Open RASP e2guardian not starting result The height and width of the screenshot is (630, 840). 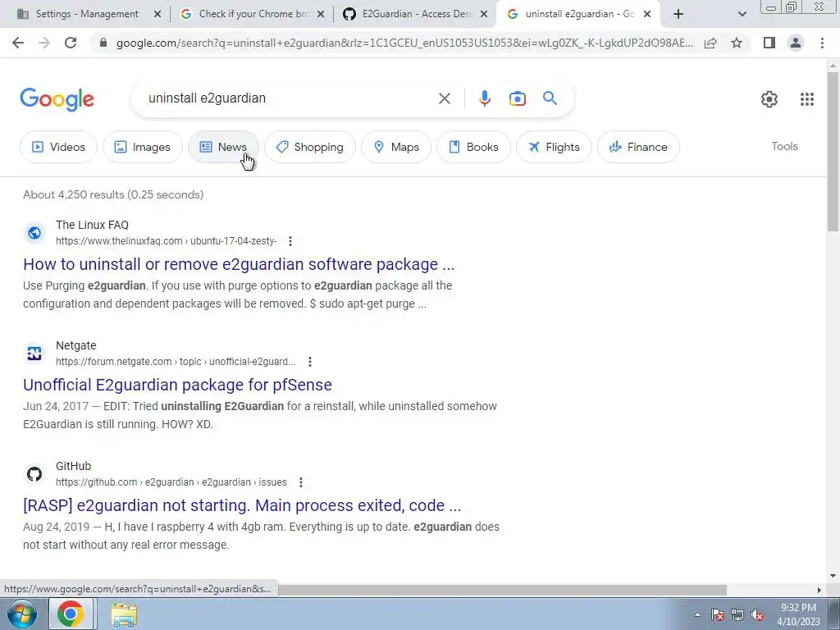(x=242, y=505)
